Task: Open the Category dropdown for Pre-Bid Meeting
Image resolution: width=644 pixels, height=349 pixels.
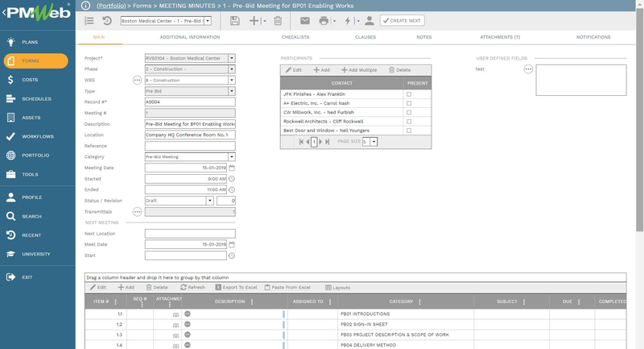Action: click(x=232, y=157)
